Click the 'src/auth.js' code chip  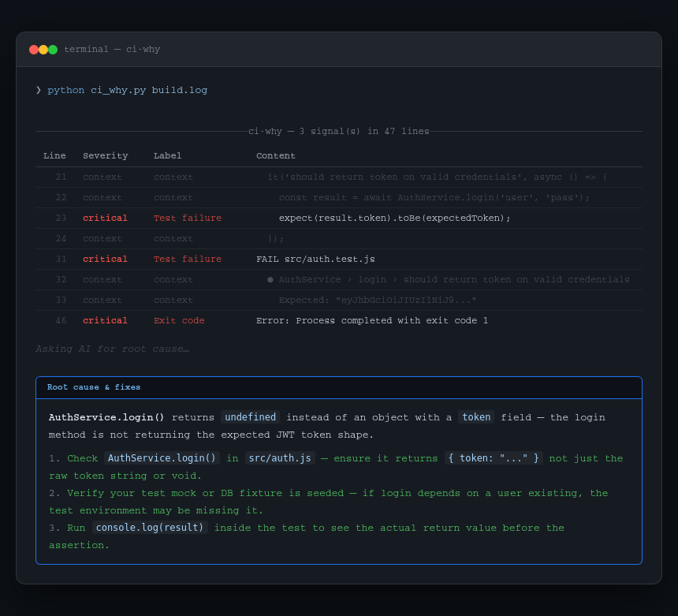click(280, 458)
